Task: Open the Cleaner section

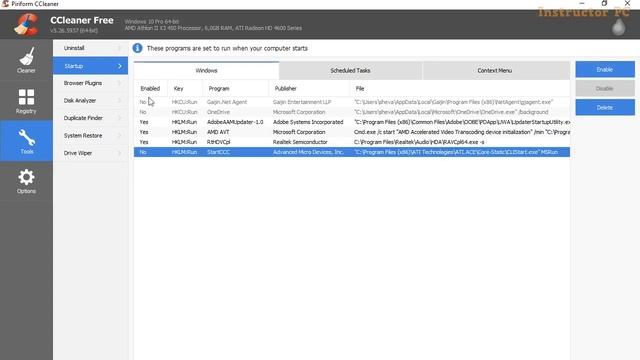Action: click(x=26, y=60)
